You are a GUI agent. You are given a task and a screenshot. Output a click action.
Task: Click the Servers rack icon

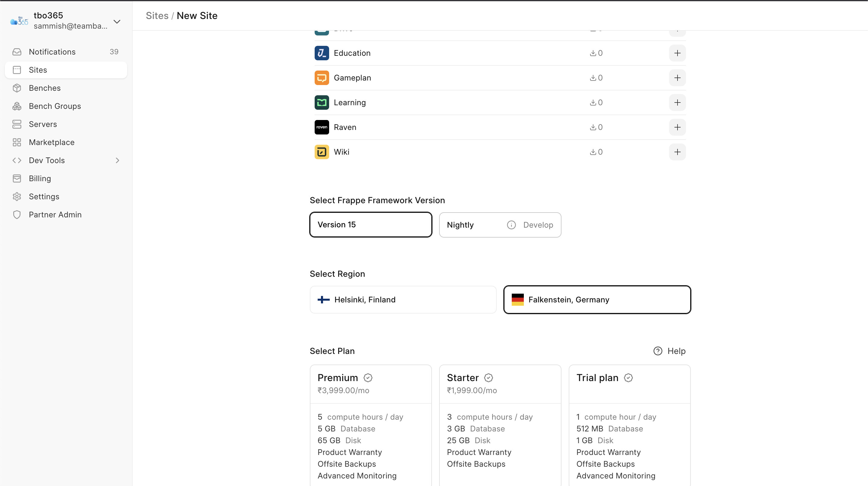[x=17, y=124]
